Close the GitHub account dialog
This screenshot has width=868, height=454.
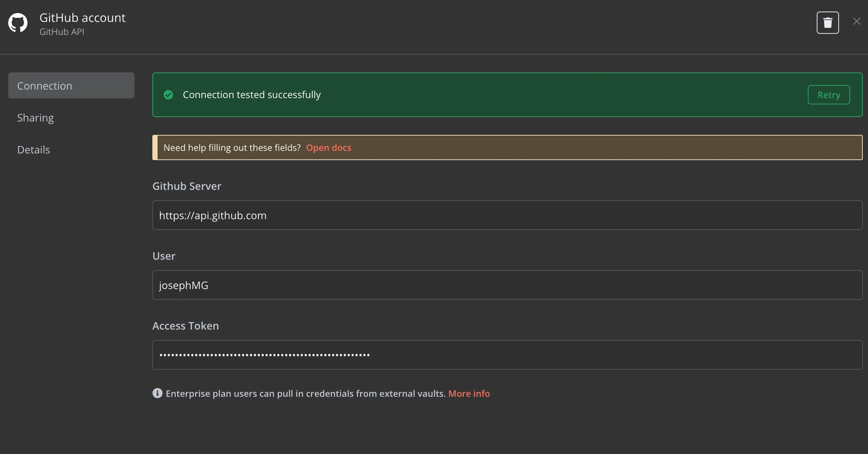857,22
